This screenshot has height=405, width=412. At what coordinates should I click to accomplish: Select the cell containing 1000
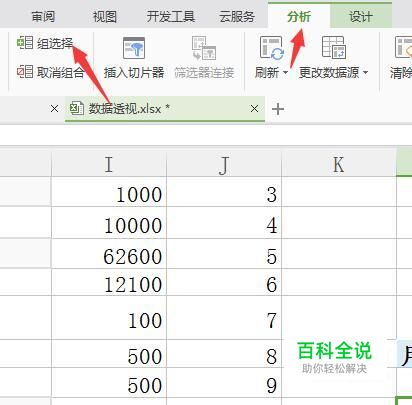click(109, 192)
